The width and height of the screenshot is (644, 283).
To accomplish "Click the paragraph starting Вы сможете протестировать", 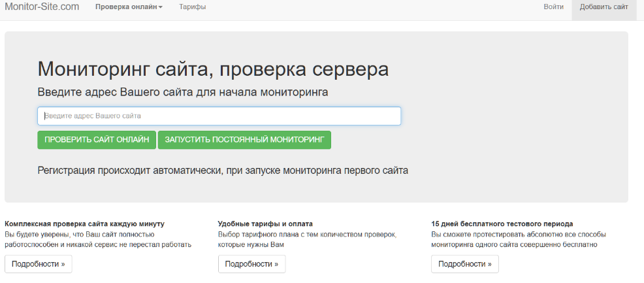I will (x=519, y=239).
